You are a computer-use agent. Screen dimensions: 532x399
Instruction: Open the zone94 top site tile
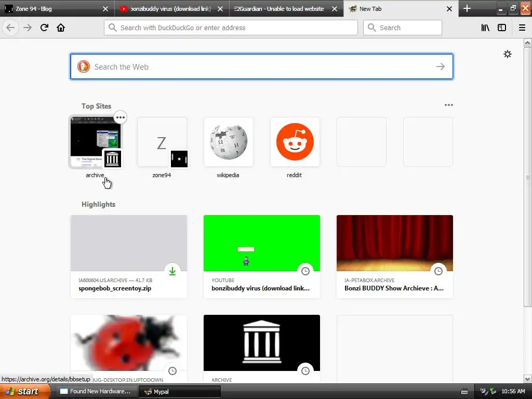pos(162,142)
